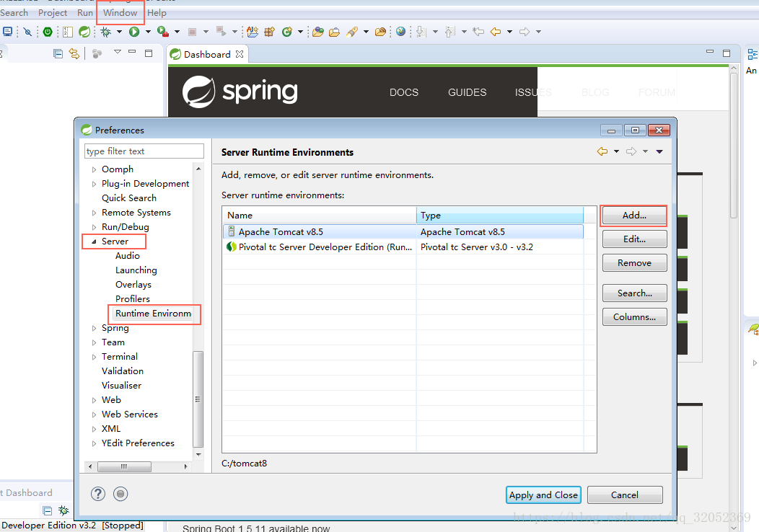
Task: Click the Remove button
Action: (634, 263)
